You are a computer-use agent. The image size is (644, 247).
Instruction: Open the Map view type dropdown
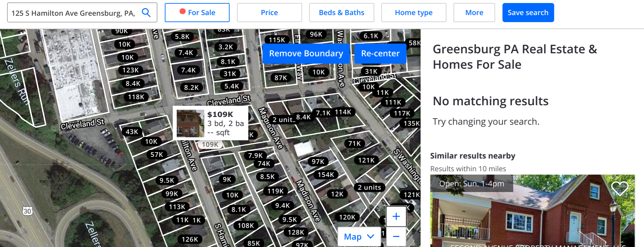(x=359, y=237)
